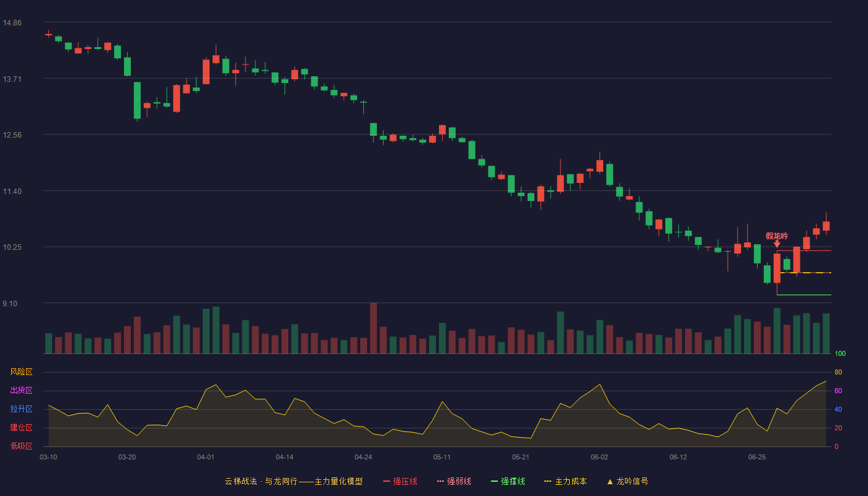
Task: Toggle the 主力成本 legend entry
Action: click(565, 481)
